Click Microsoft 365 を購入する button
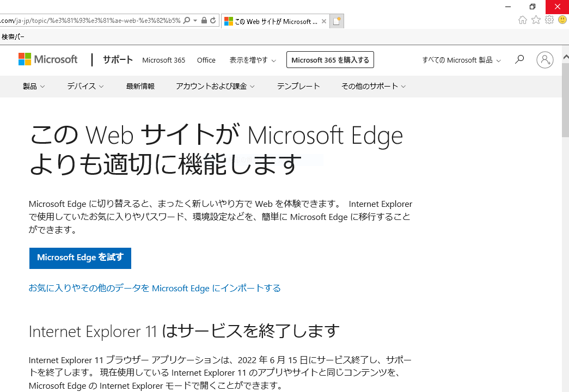 click(330, 60)
